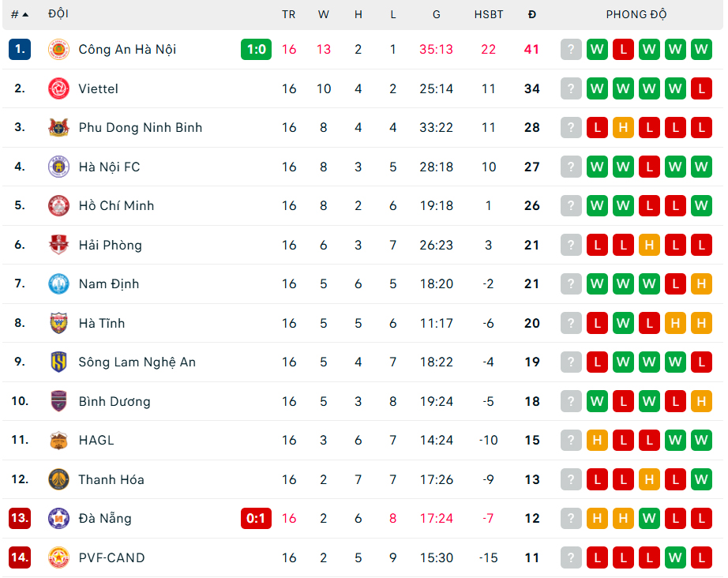This screenshot has height=578, width=728.
Task: Toggle the question mark badge for Đà Nẵng
Action: pos(570,518)
